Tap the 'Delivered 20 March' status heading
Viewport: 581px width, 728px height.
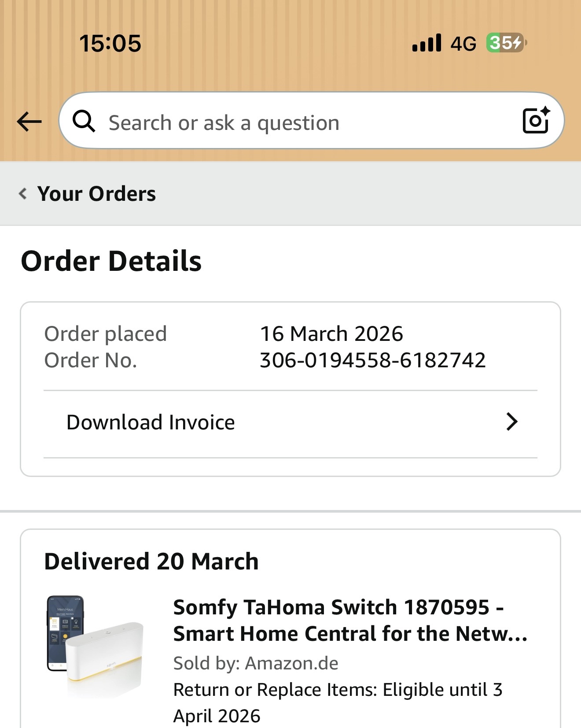point(151,562)
